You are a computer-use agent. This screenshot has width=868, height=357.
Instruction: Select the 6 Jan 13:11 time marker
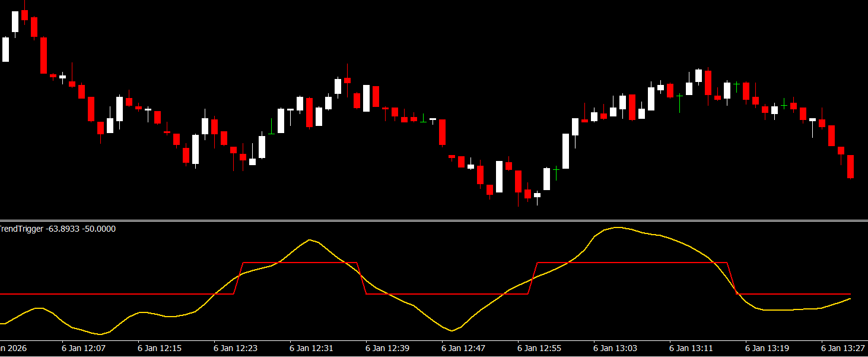tap(691, 347)
